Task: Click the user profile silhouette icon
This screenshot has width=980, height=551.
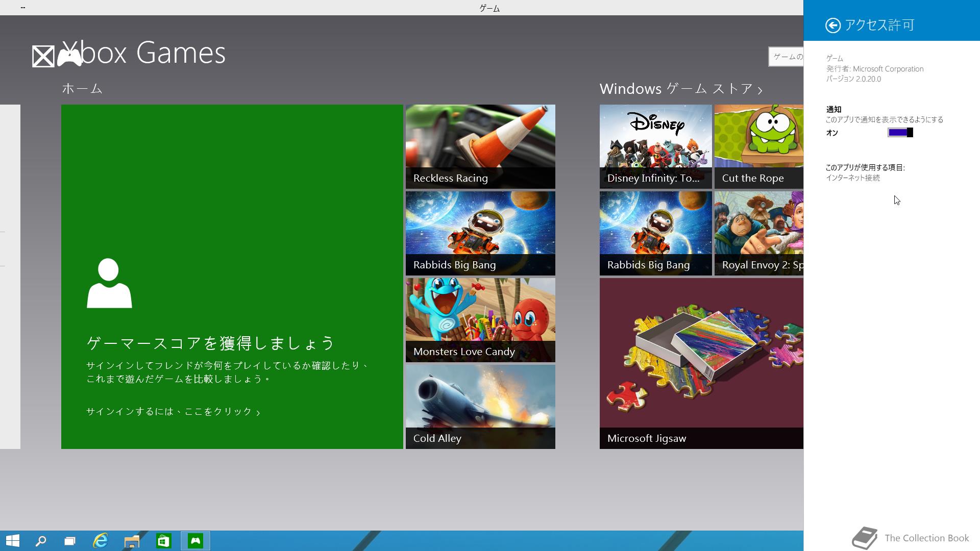Action: tap(109, 283)
